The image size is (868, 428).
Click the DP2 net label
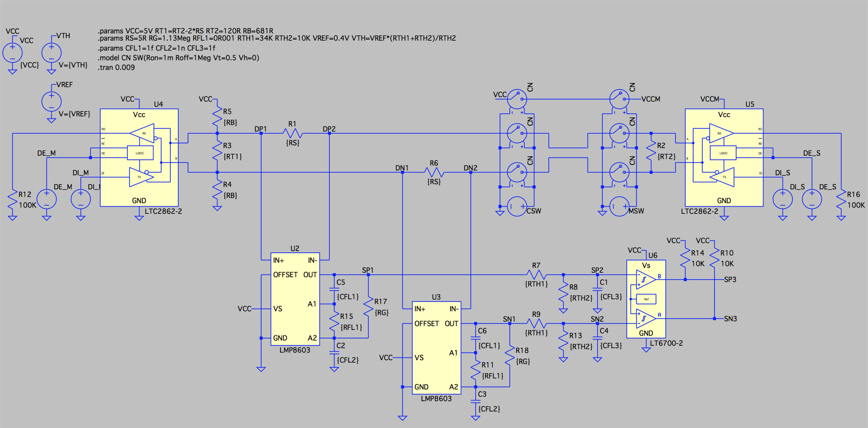(329, 129)
